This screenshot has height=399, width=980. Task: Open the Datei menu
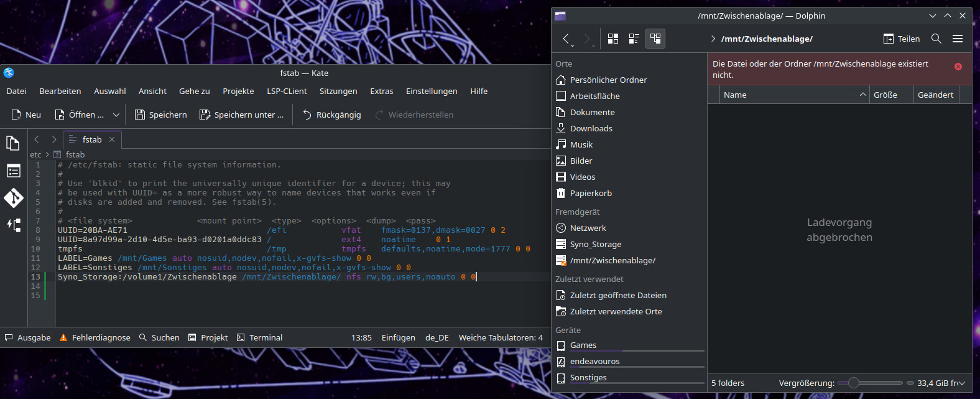tap(16, 91)
